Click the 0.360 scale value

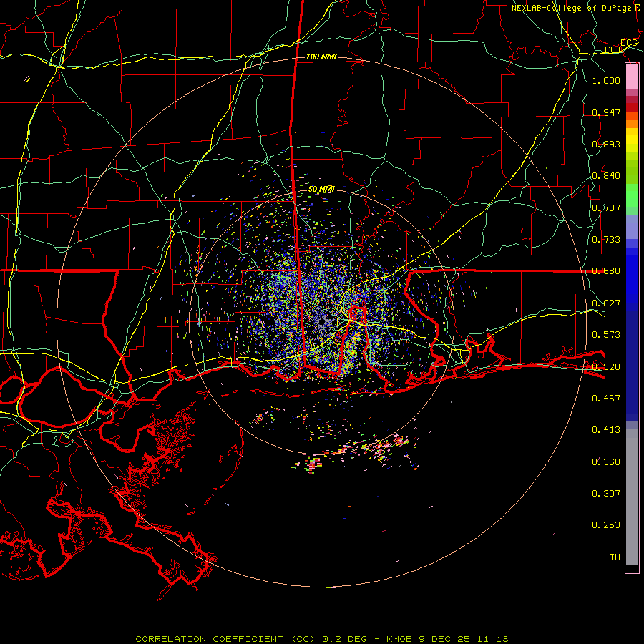point(606,462)
